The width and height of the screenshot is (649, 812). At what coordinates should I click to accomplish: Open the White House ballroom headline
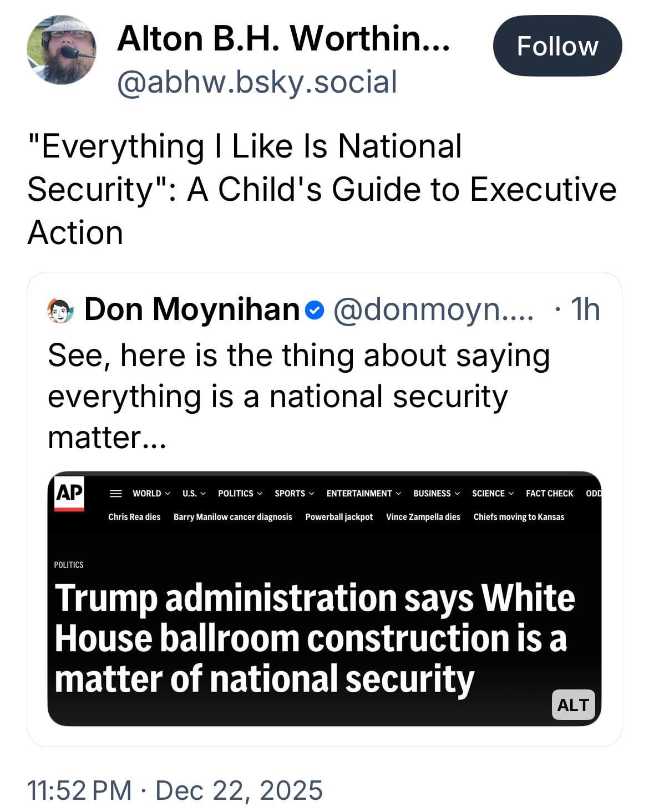(315, 638)
